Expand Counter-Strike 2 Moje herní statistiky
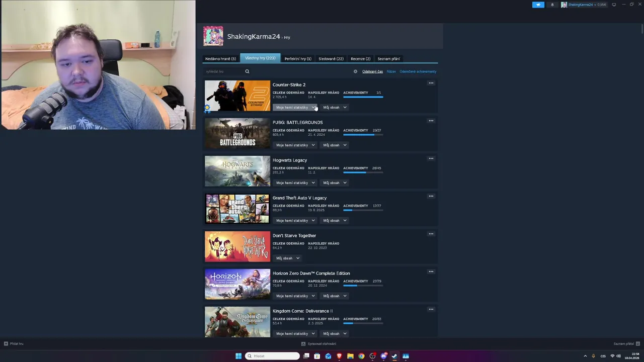This screenshot has height=362, width=644. [x=295, y=107]
